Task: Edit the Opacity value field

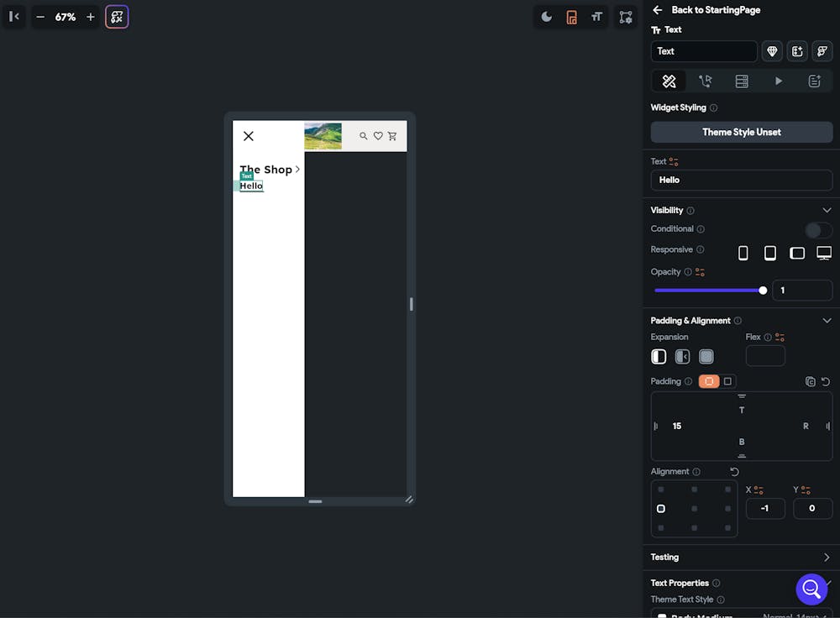Action: click(802, 291)
